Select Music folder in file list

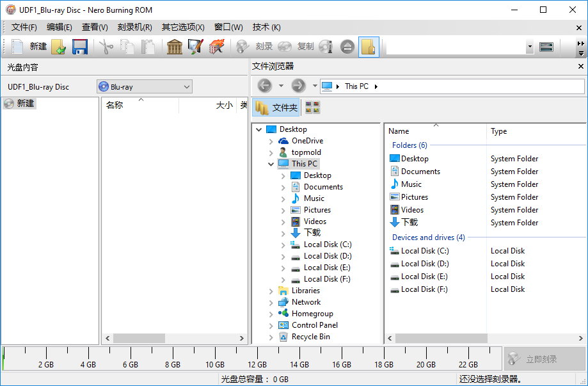pos(411,184)
